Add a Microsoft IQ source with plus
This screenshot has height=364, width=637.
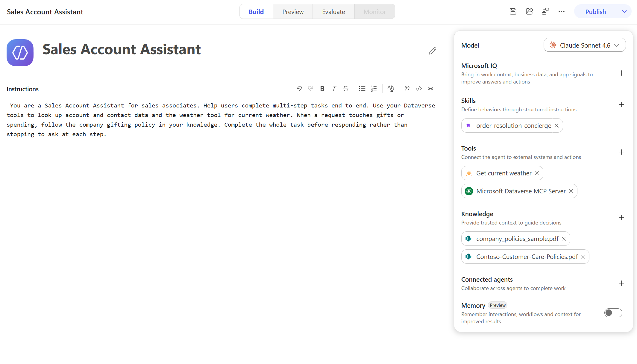(621, 73)
